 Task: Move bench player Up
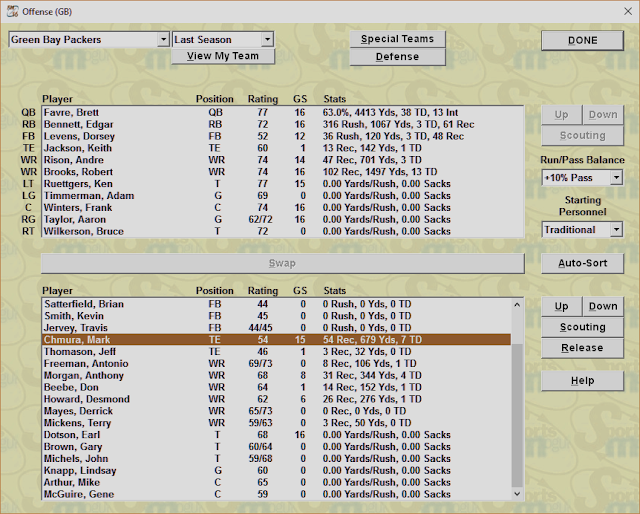coord(562,307)
